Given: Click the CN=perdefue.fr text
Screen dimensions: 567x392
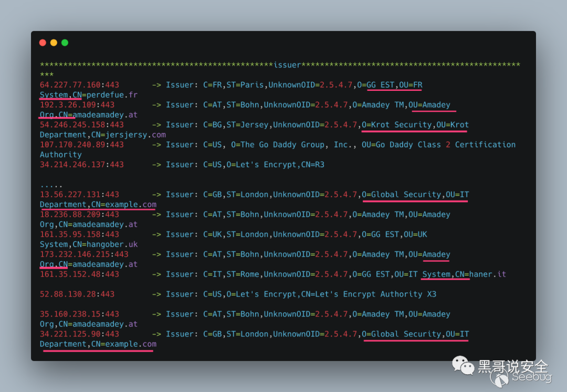Looking at the screenshot, I should (x=105, y=94).
